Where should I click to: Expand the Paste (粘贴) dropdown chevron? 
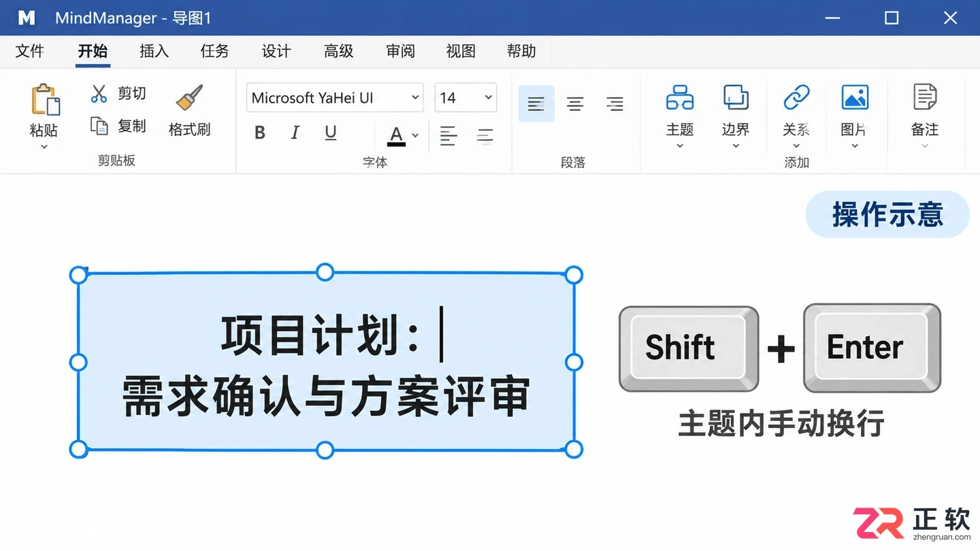(44, 146)
